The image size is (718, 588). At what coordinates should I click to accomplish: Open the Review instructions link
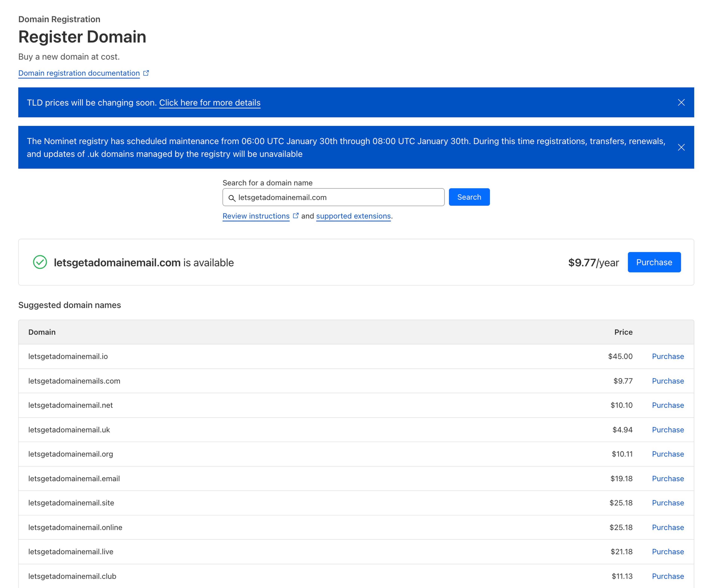(256, 216)
